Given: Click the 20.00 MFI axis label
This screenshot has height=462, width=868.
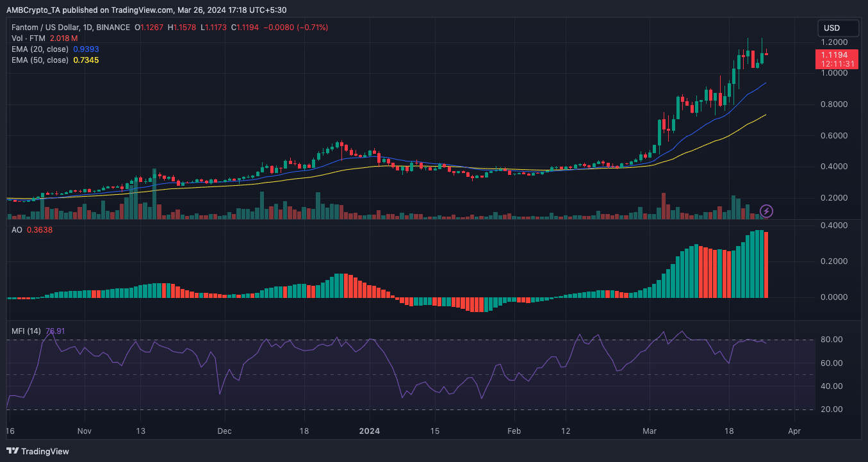Looking at the screenshot, I should coord(832,409).
